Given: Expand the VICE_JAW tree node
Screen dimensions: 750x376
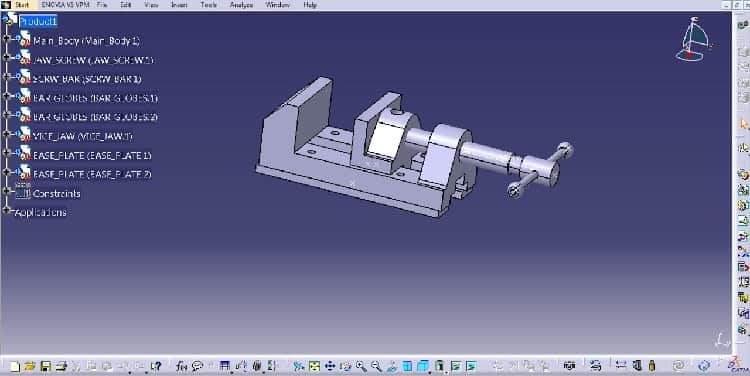Looking at the screenshot, I should [x=6, y=133].
